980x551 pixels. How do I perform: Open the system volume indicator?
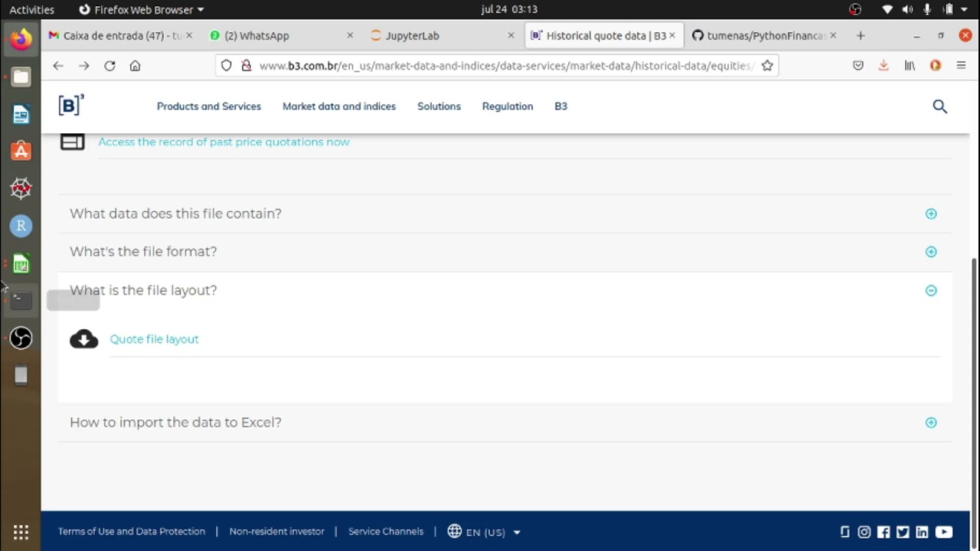[907, 9]
